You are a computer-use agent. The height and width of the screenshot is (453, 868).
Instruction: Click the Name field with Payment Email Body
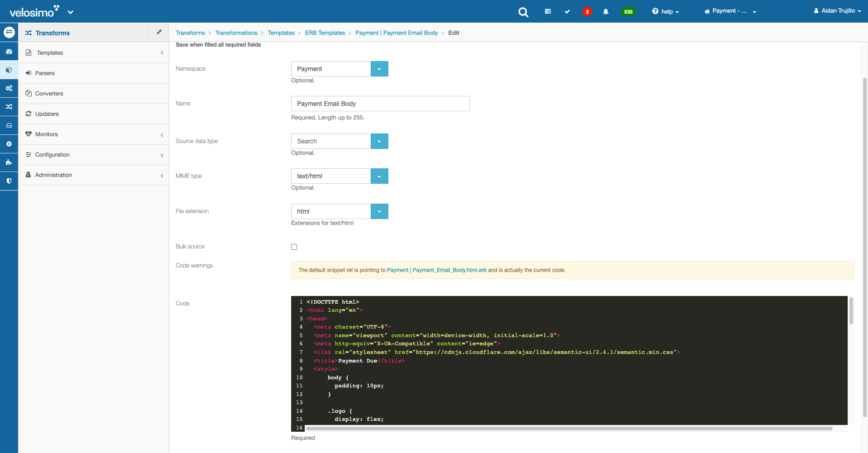point(380,104)
